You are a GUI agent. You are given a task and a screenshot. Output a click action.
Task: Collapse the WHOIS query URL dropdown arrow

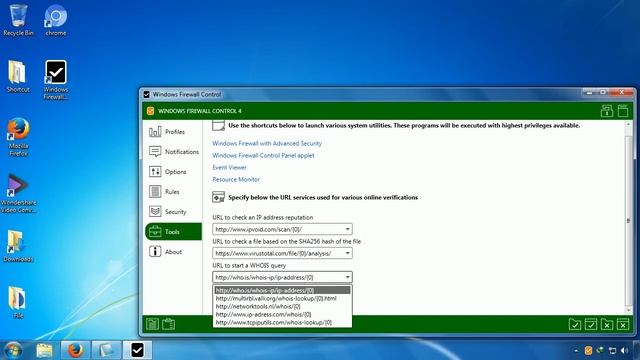coord(347,278)
